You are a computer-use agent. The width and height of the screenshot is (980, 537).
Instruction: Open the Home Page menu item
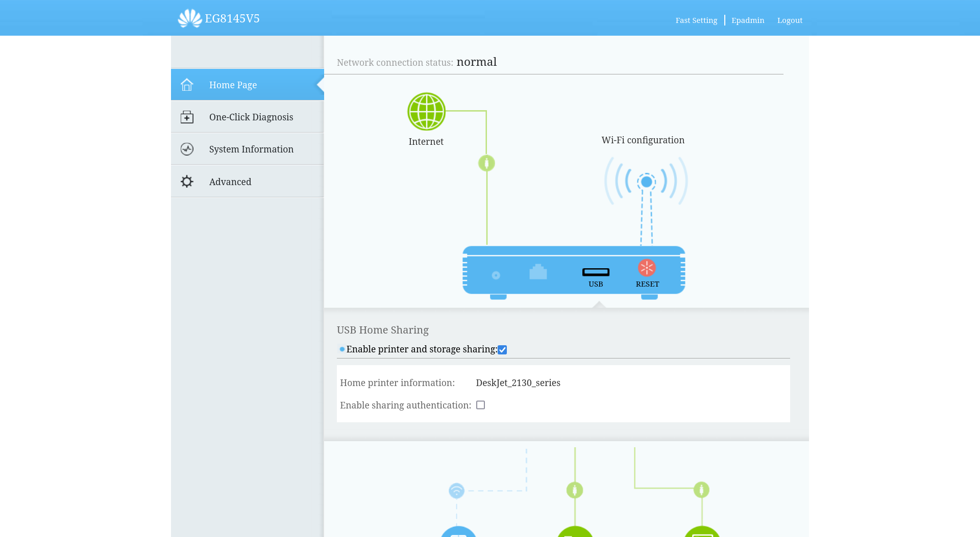(x=247, y=85)
